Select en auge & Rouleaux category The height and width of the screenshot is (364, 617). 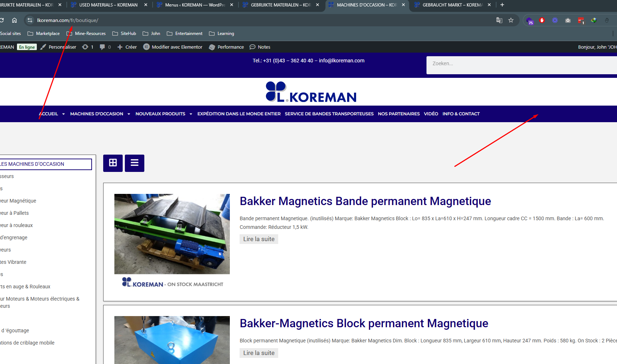[25, 287]
